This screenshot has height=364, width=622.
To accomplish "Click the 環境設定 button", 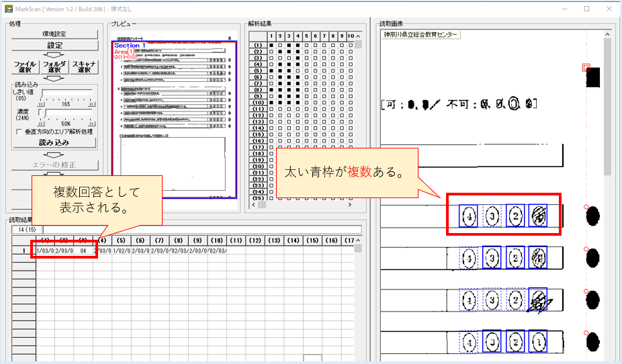I will click(x=54, y=34).
